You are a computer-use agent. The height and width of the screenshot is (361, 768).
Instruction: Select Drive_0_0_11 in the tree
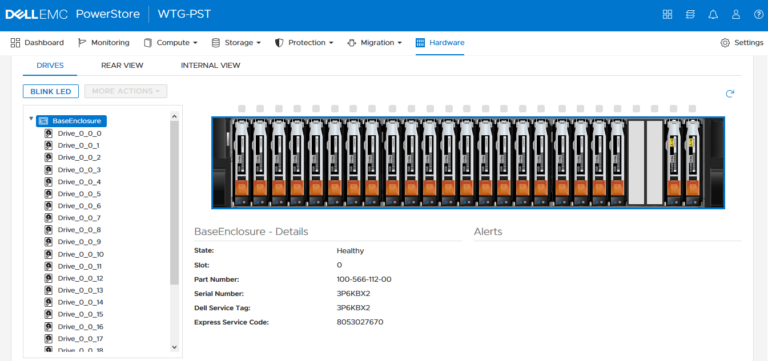pos(80,266)
